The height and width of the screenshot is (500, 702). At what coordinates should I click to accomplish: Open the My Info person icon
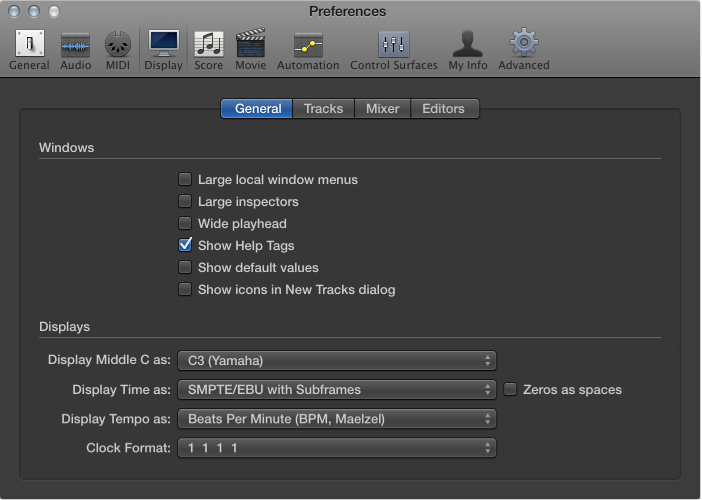click(x=467, y=43)
